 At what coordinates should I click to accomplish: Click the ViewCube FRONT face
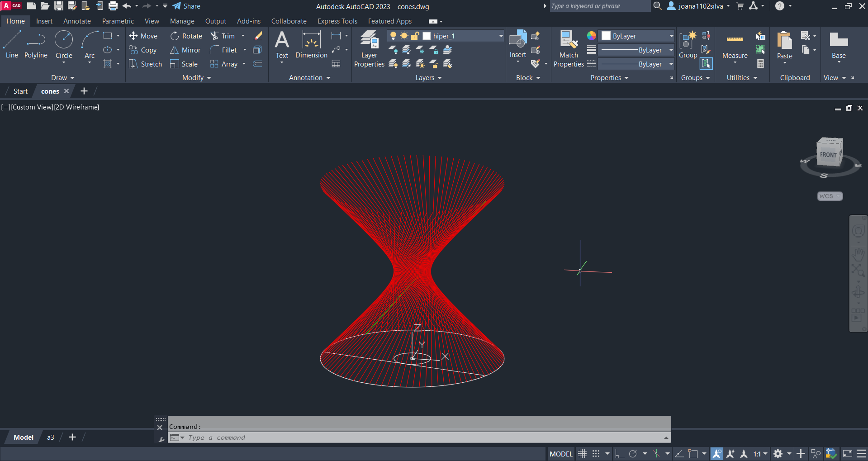[x=828, y=154]
